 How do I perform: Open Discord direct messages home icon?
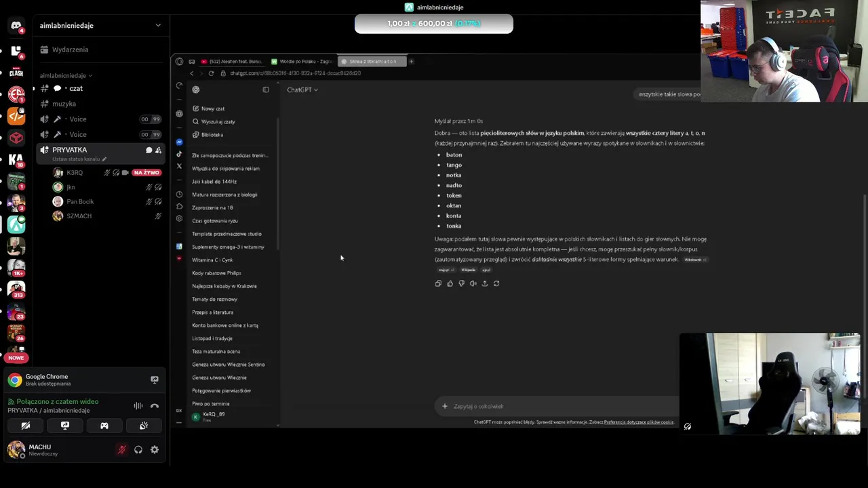point(16,26)
